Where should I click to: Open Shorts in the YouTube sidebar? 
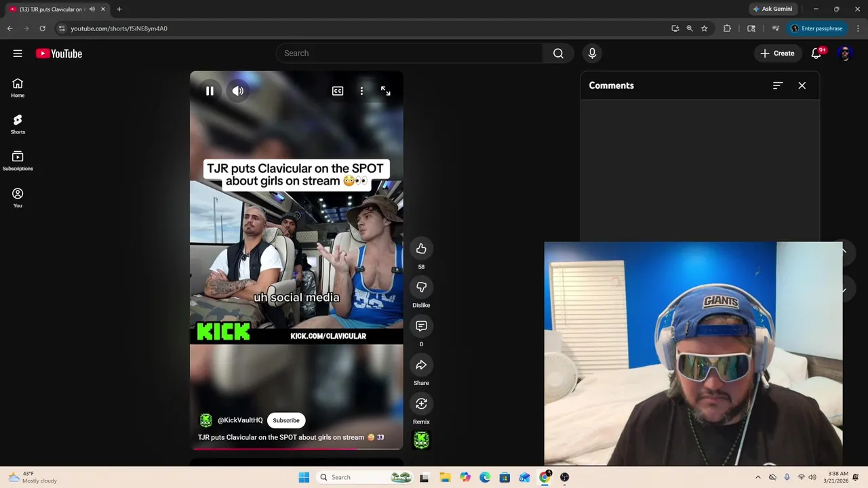18,124
